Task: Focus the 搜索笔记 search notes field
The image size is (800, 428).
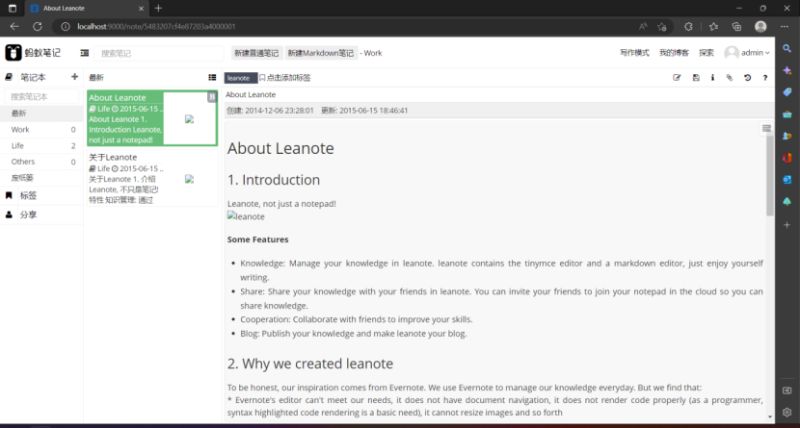Action: click(158, 53)
